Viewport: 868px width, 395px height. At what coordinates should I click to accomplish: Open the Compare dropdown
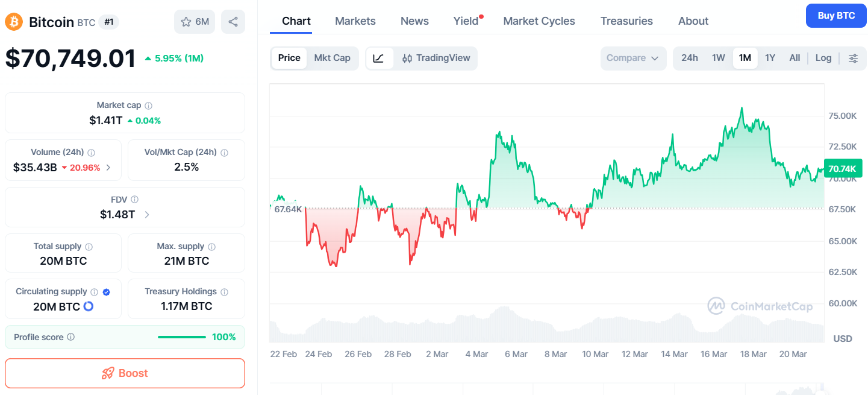click(x=633, y=58)
